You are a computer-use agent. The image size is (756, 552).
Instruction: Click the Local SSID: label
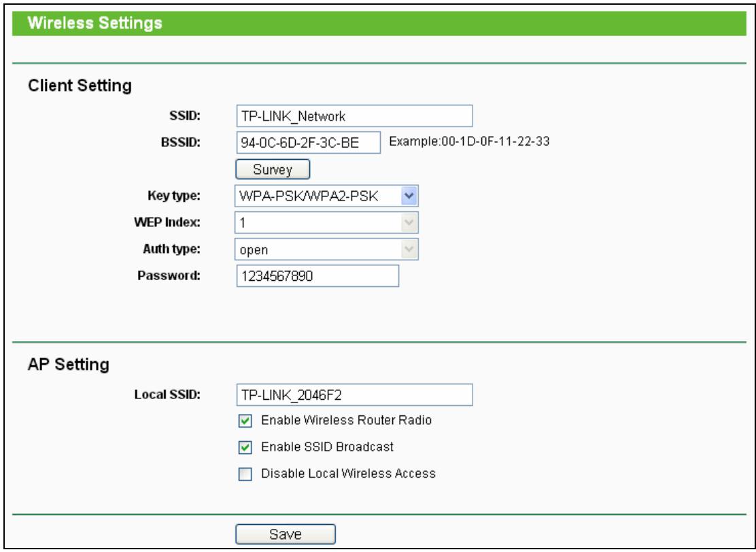167,395
